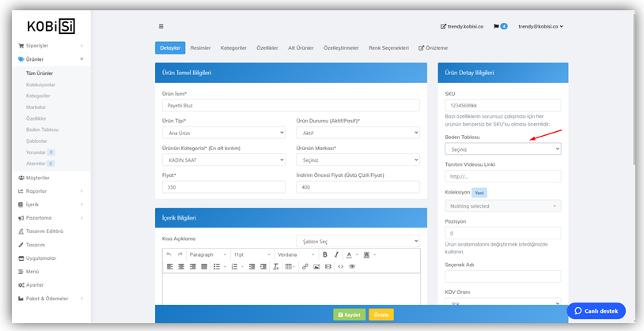The height and width of the screenshot is (331, 644).
Task: Click the insert image icon in editor
Action: [316, 267]
